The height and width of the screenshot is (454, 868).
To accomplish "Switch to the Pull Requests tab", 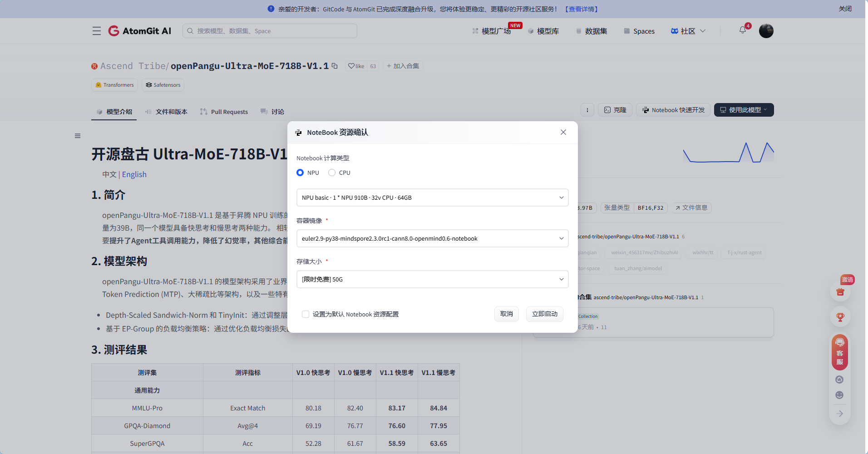I will 224,112.
